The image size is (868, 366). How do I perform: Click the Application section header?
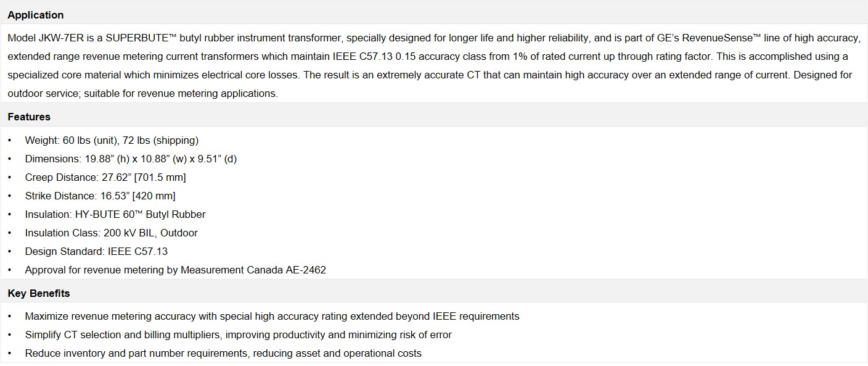[433, 15]
